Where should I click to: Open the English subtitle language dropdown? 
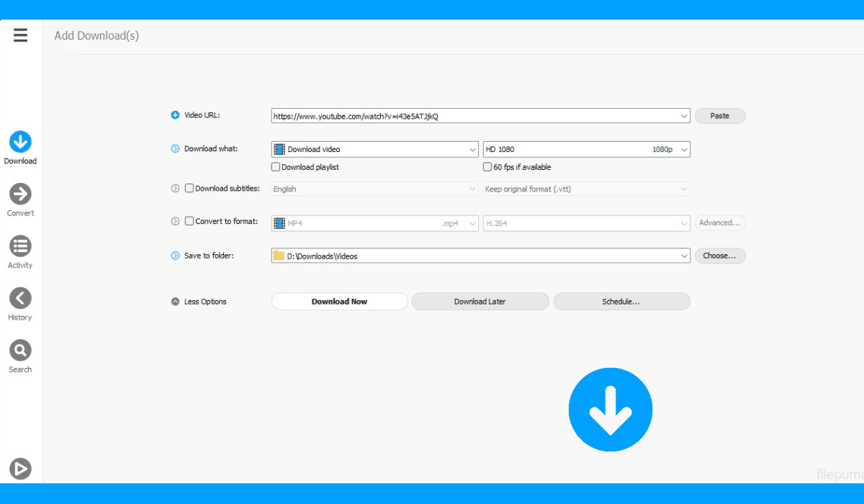(472, 189)
